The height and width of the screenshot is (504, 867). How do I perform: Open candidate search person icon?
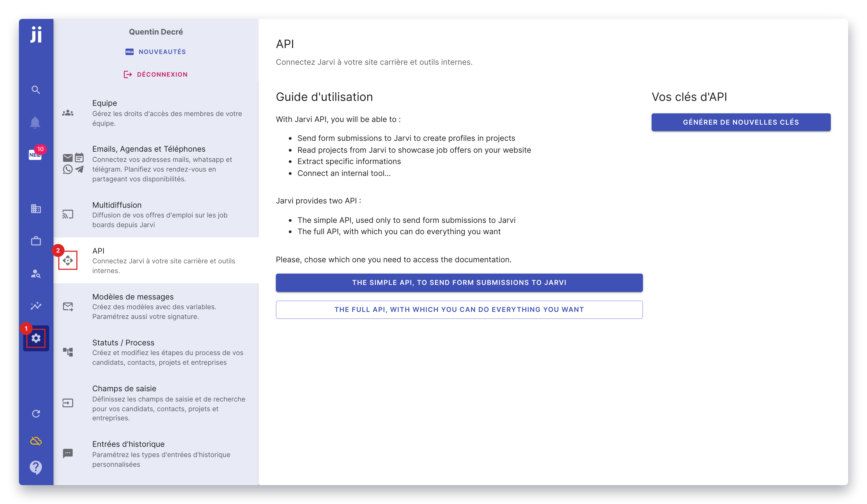(x=36, y=274)
